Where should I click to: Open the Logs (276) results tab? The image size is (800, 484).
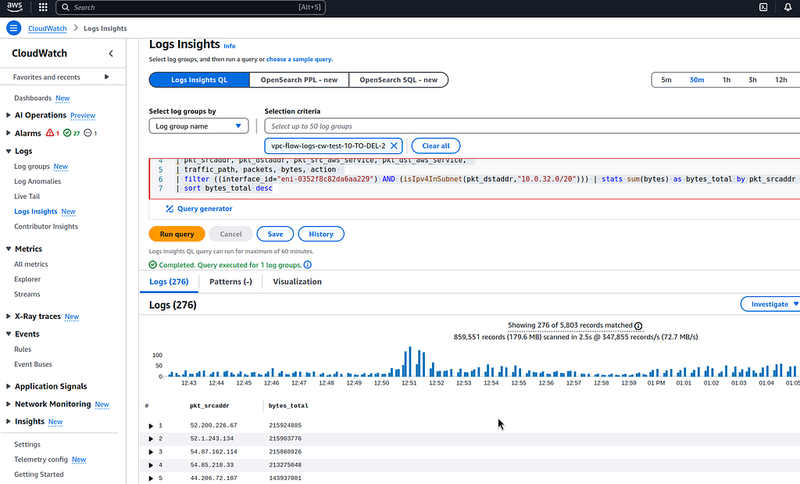click(169, 282)
